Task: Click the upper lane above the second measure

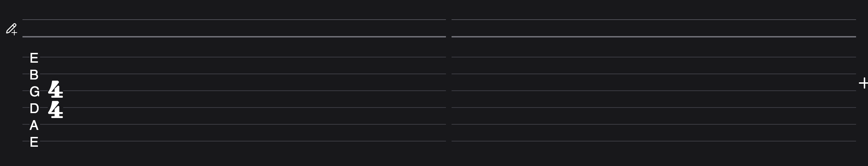Action: pos(653,28)
